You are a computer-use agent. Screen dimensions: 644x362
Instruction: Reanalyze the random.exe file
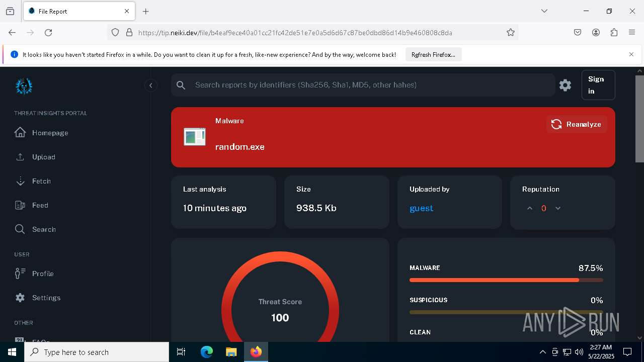click(577, 124)
